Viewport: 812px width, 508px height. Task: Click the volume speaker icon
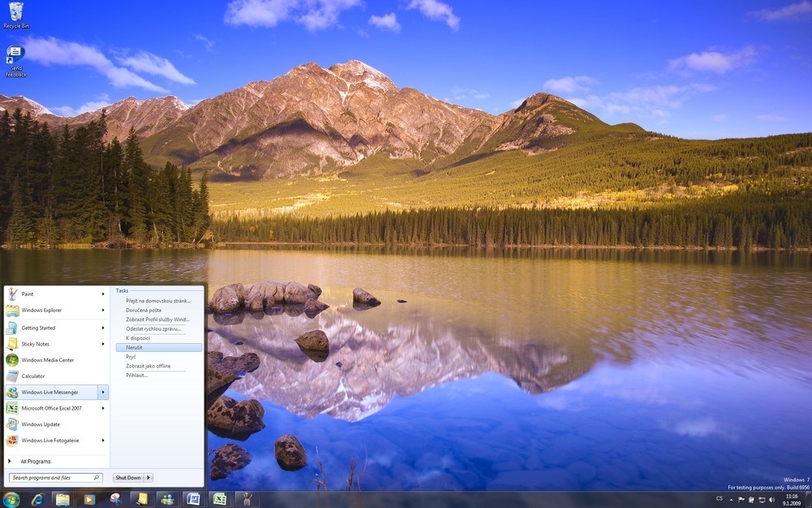(x=771, y=500)
